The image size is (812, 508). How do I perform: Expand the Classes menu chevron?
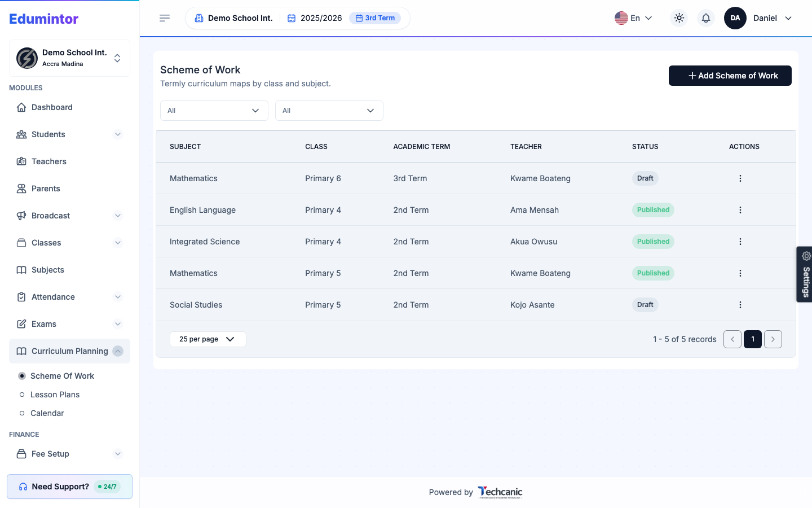(118, 243)
